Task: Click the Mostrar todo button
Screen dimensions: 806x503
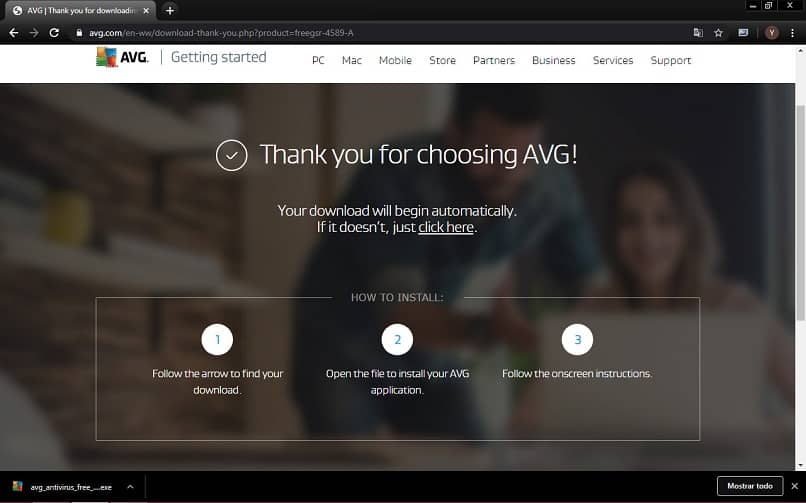Action: (x=749, y=486)
